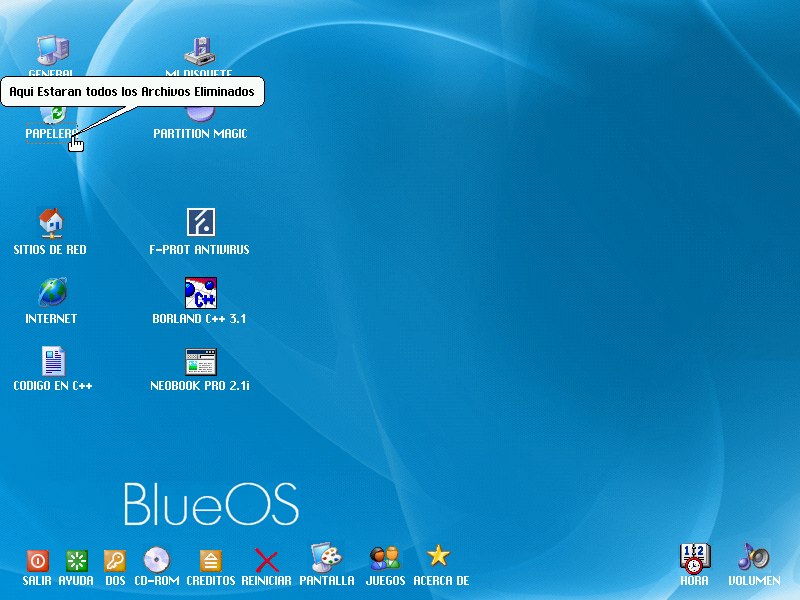Screen dimensions: 800x600
Task: Click the 'AYUDA' text label
Action: click(x=76, y=581)
